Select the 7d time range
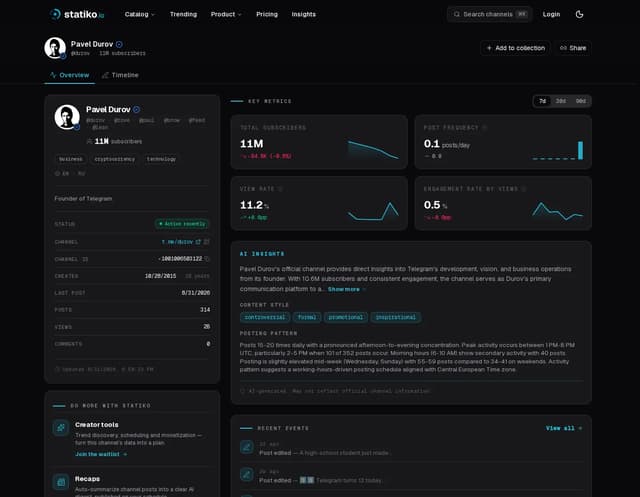Viewport: 640px width, 497px height. click(542, 101)
